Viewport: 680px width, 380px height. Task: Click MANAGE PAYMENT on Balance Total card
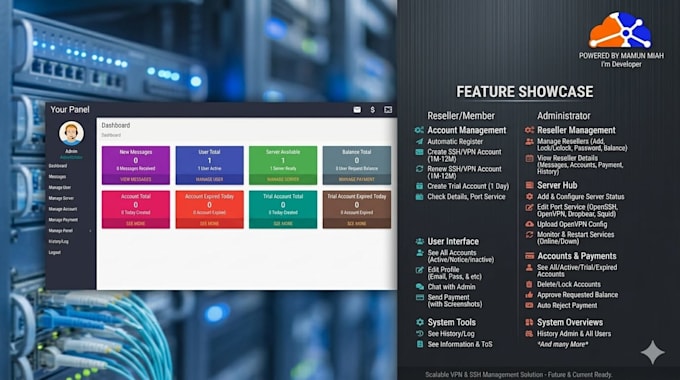click(x=356, y=180)
